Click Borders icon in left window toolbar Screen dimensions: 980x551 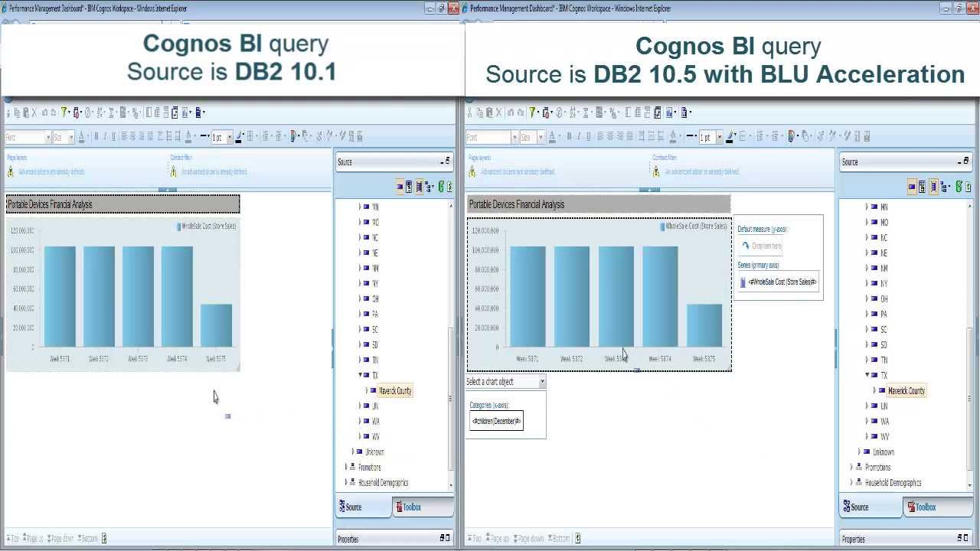pyautogui.click(x=250, y=137)
